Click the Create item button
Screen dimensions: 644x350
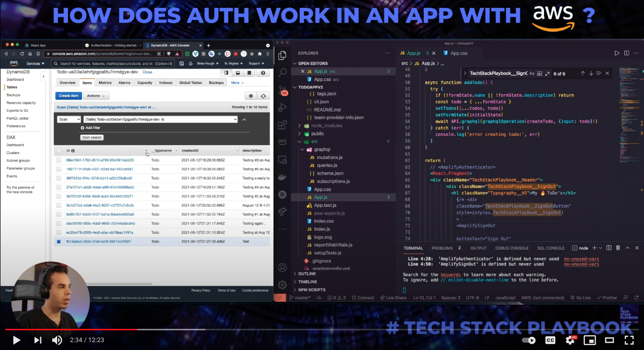[68, 96]
